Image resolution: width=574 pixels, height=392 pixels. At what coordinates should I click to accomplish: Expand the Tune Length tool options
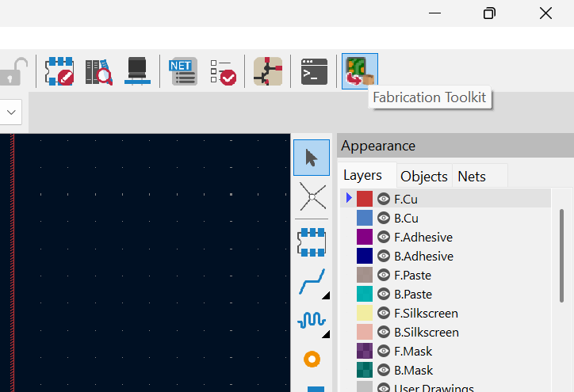tap(326, 333)
